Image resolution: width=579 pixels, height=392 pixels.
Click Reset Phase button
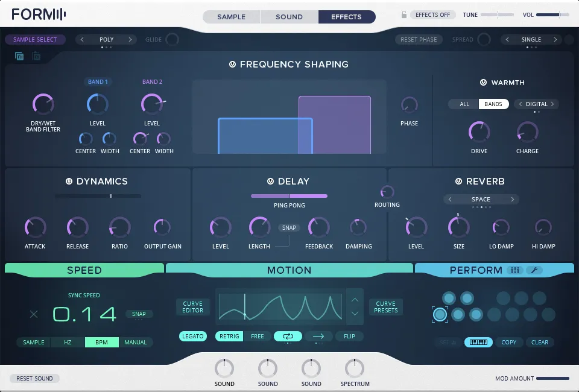[x=419, y=39]
